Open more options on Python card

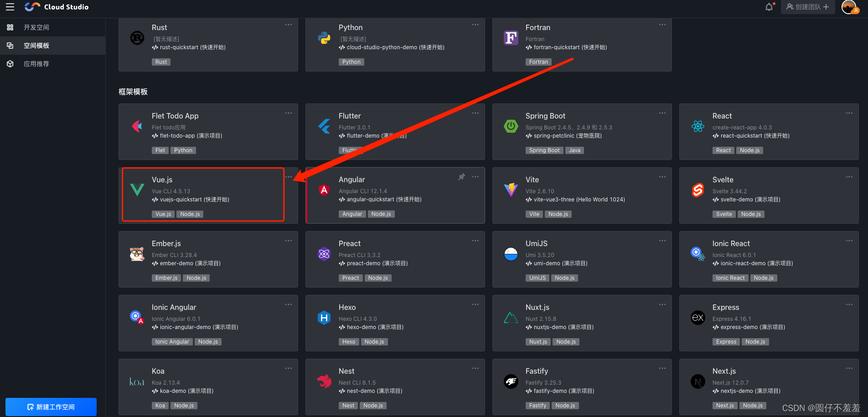pos(475,25)
